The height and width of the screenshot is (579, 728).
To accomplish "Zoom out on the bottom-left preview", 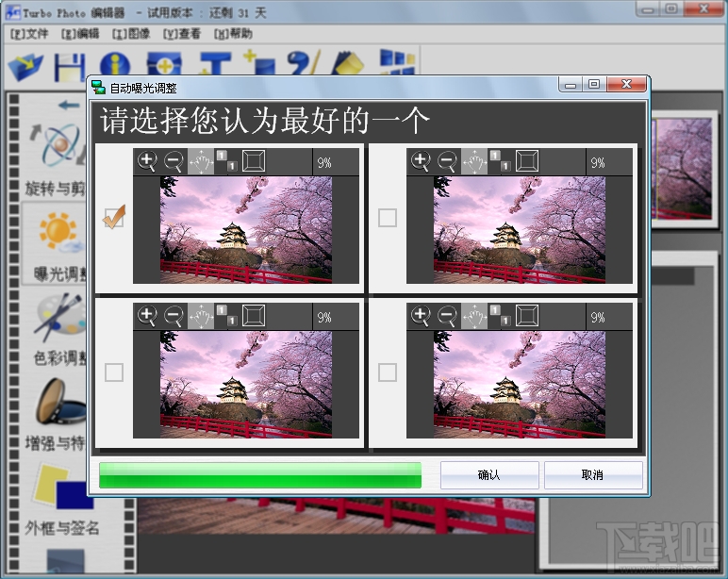I will click(174, 316).
